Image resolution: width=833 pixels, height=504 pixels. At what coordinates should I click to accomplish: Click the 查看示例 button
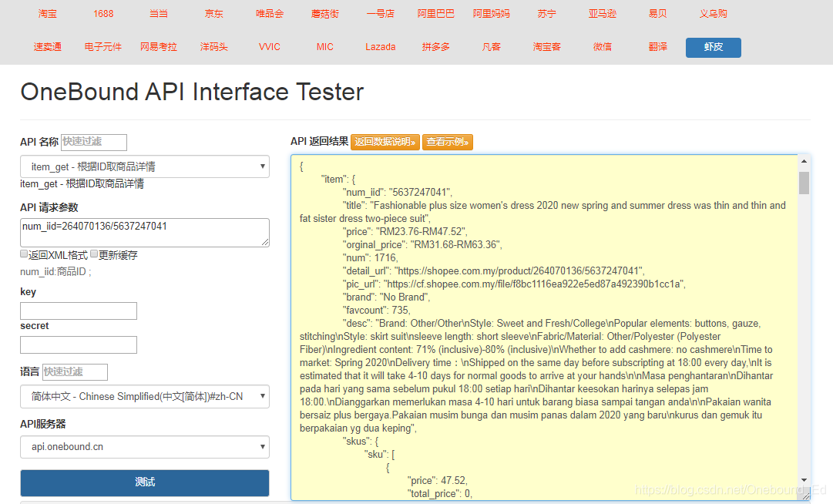447,142
